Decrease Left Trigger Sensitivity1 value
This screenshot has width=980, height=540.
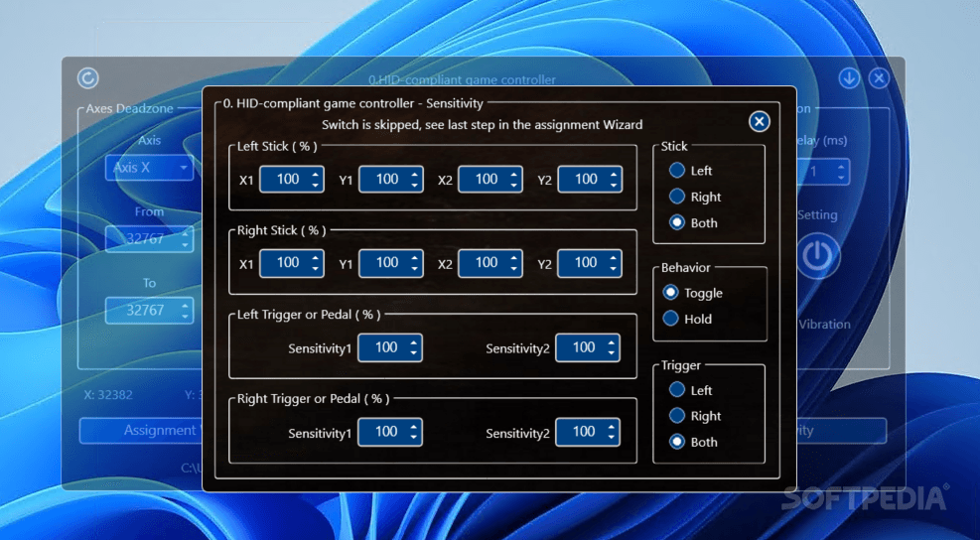pyautogui.click(x=414, y=353)
